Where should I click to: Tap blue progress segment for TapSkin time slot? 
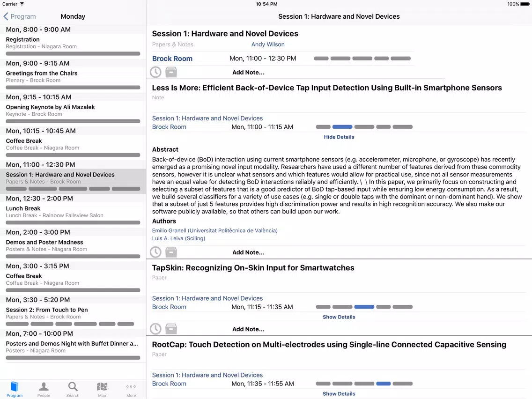[x=364, y=307]
